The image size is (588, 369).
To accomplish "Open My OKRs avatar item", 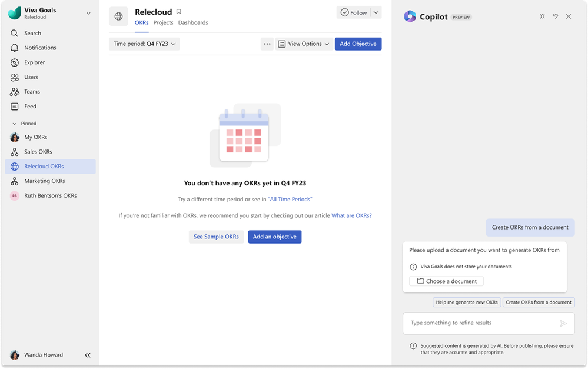I will pos(15,137).
